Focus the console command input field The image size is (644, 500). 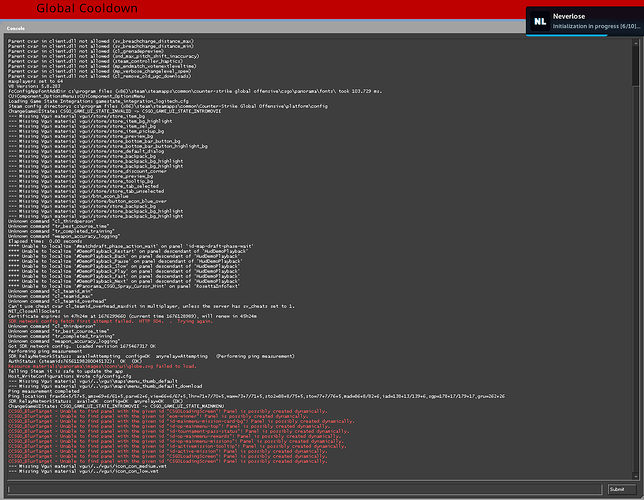[300, 489]
